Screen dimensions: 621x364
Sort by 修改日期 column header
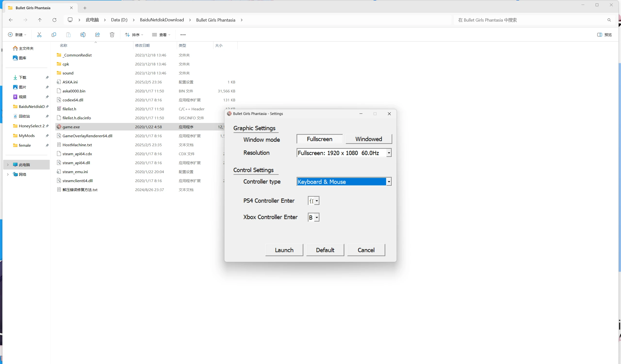pyautogui.click(x=142, y=45)
